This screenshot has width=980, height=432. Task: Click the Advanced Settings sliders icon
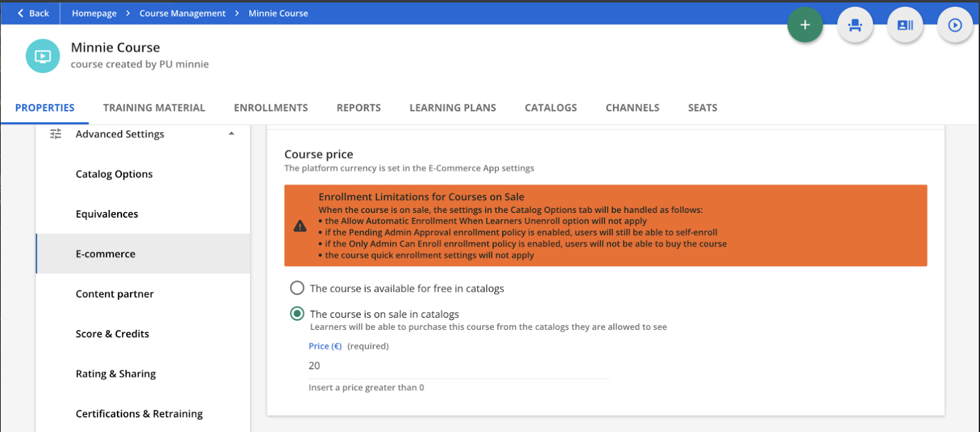(56, 134)
